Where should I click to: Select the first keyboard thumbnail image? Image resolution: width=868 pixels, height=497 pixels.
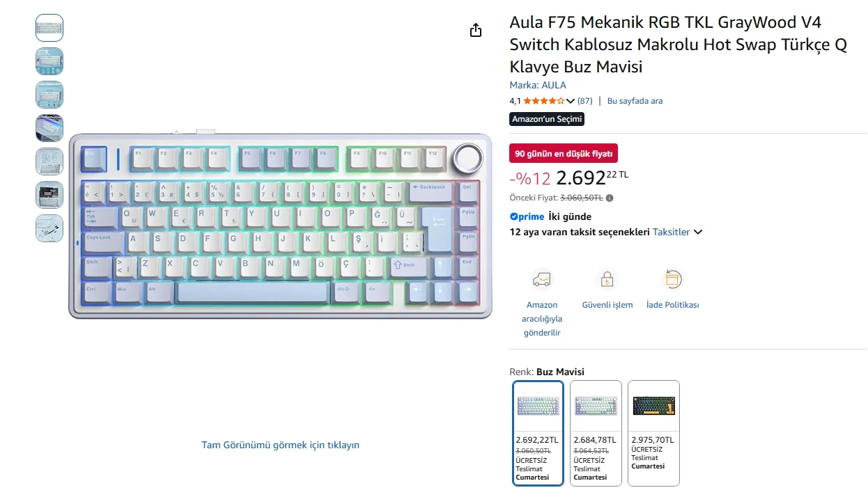click(x=49, y=28)
